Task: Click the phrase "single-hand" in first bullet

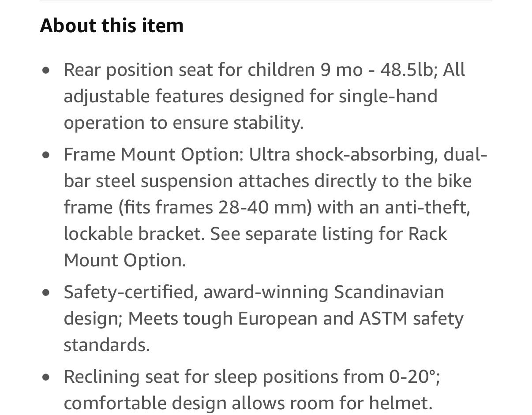Action: click(388, 97)
